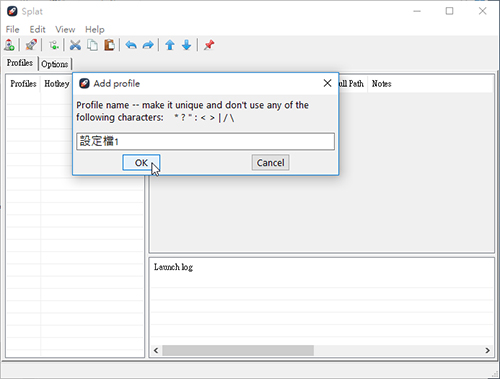
Task: Close the Splat main window
Action: (482, 11)
